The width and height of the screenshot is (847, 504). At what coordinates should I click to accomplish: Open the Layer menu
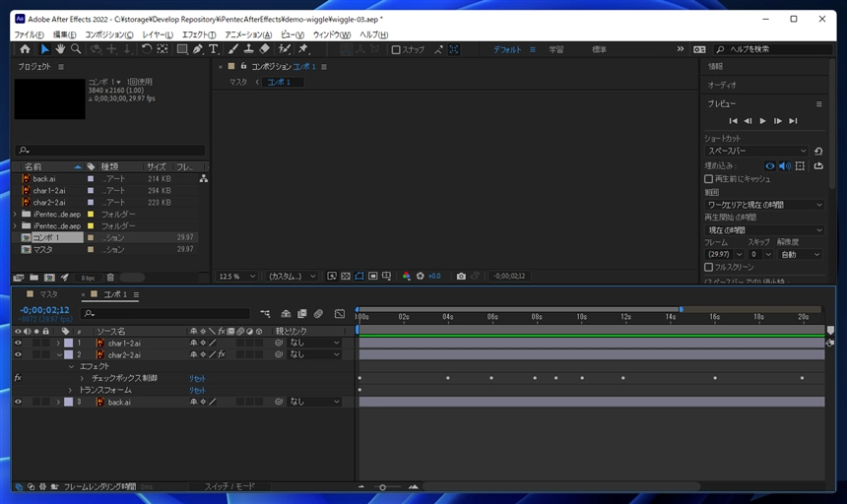pyautogui.click(x=158, y=34)
